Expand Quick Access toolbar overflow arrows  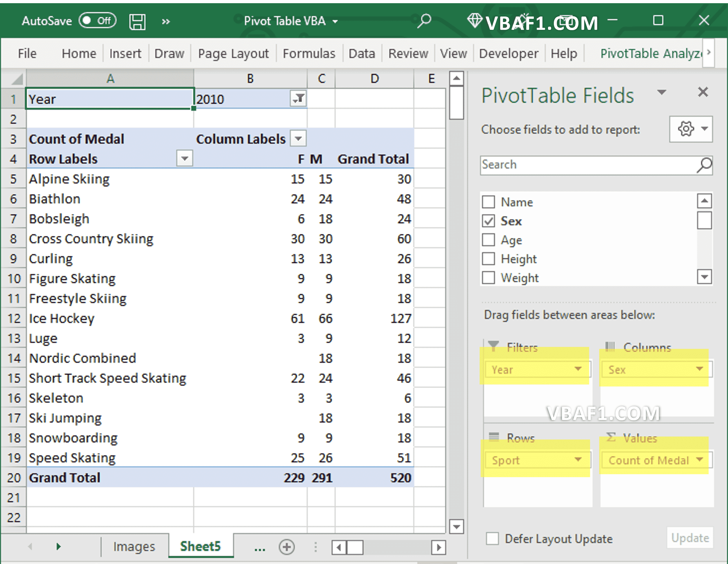click(x=166, y=22)
